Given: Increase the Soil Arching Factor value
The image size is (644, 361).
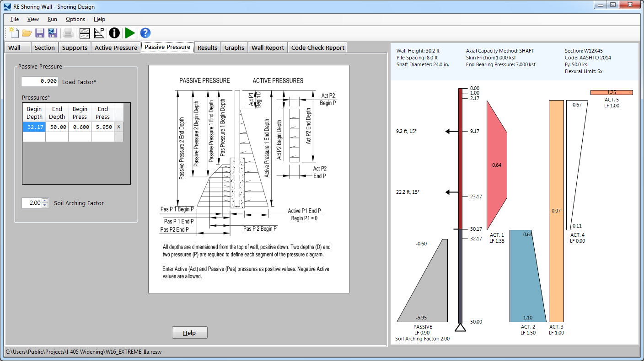Looking at the screenshot, I should [x=44, y=201].
